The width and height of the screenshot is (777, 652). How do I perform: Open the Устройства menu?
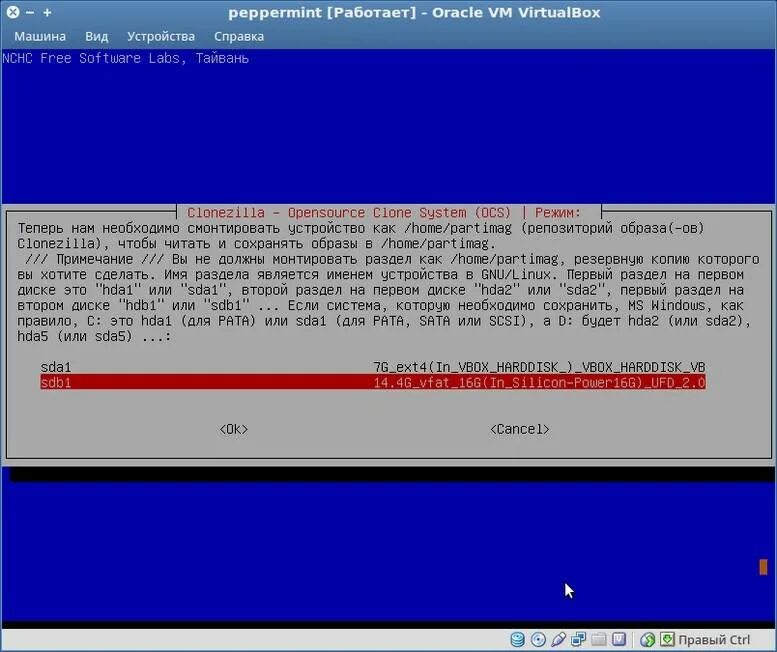coord(161,37)
